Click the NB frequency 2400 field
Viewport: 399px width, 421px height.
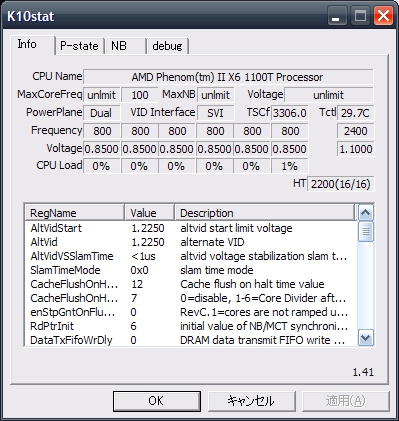356,131
